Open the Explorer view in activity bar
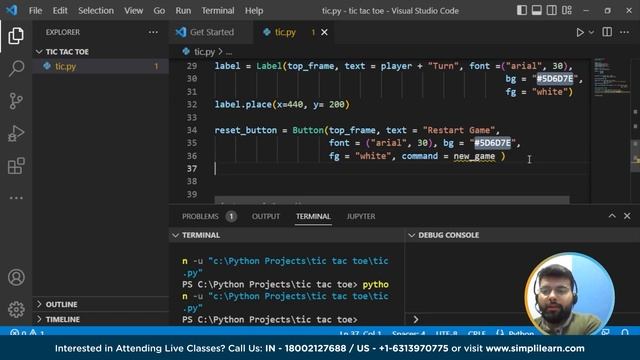 [x=16, y=36]
